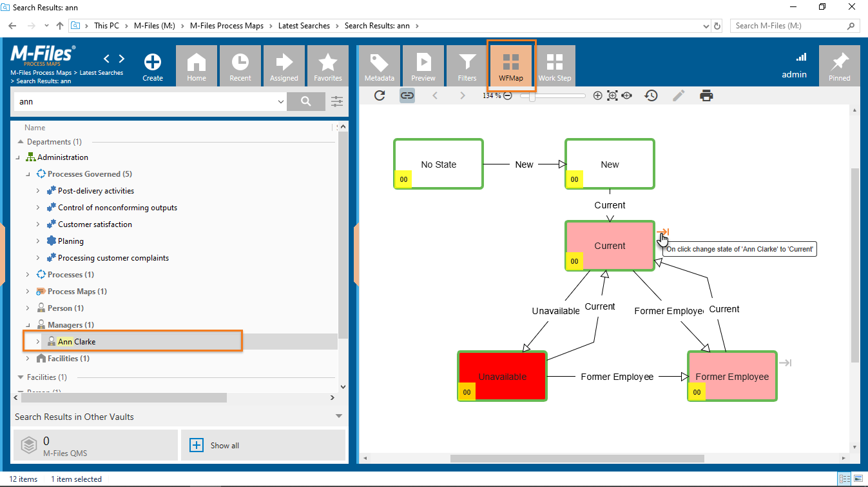
Task: Select Process Maps (1) item
Action: [77, 292]
